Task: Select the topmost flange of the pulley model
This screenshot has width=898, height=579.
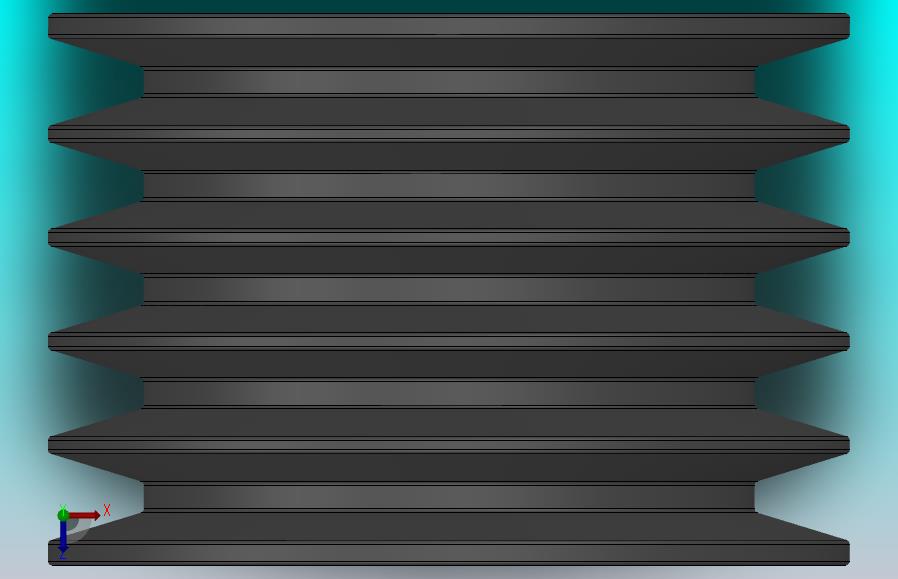Action: [x=448, y=26]
